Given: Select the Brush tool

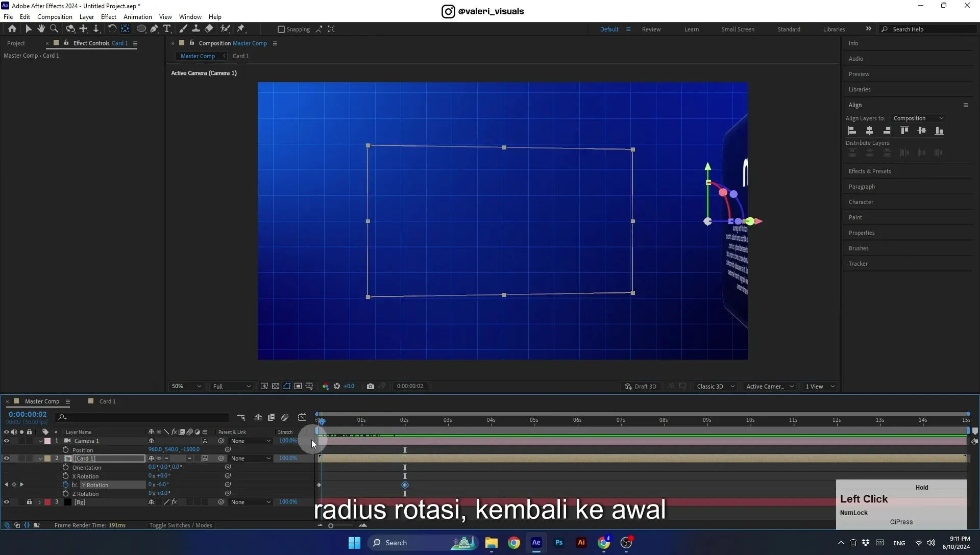Looking at the screenshot, I should 183,29.
